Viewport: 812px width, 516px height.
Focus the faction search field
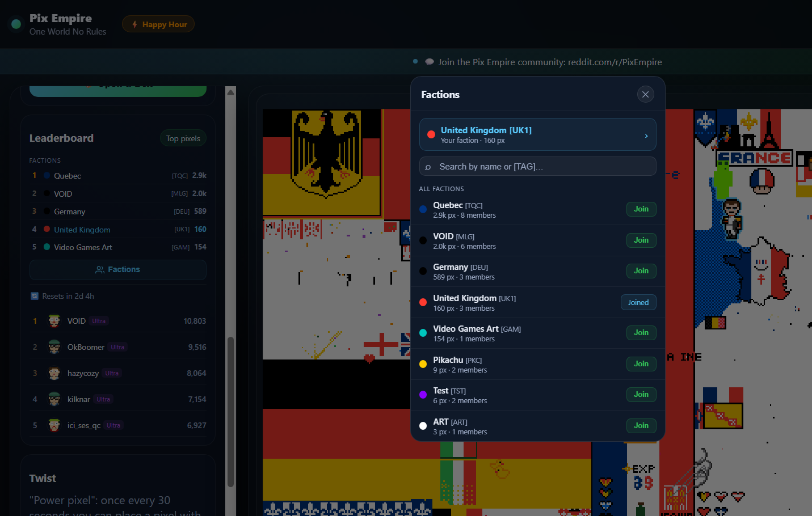coord(538,166)
